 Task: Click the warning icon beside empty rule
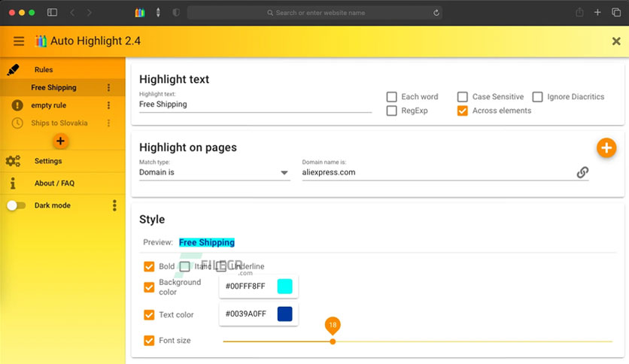(x=17, y=105)
